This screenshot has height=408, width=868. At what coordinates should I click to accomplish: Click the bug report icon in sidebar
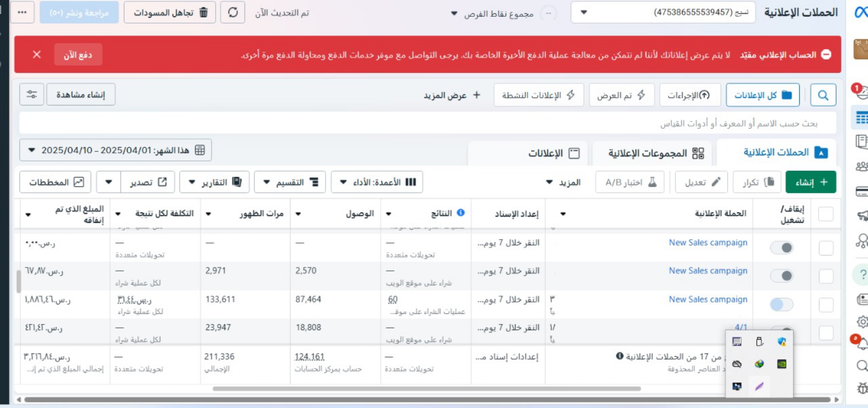(862, 388)
